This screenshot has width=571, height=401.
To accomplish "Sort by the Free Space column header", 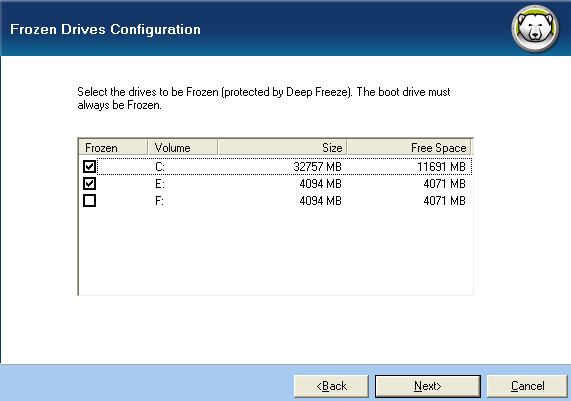I will point(409,148).
